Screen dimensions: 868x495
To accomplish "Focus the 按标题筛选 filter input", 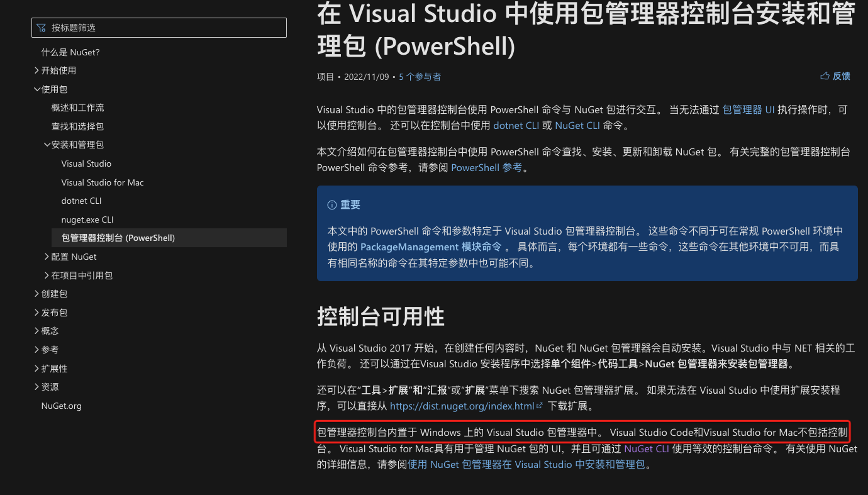I will [159, 28].
